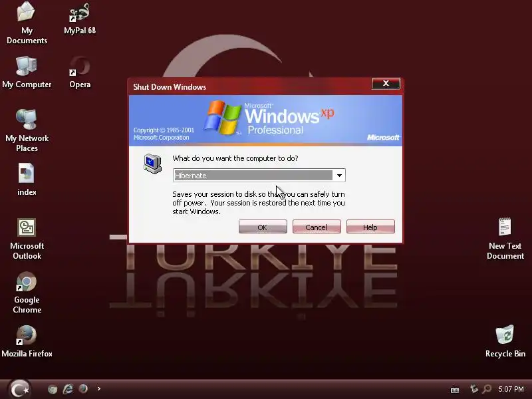Select the Recycle Bin icon
Screen dimensions: 532x399
coord(505,341)
